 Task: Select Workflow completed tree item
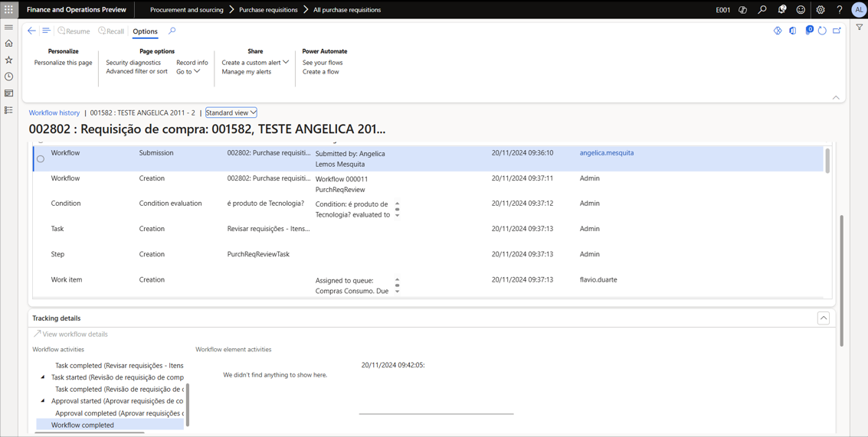coord(83,425)
